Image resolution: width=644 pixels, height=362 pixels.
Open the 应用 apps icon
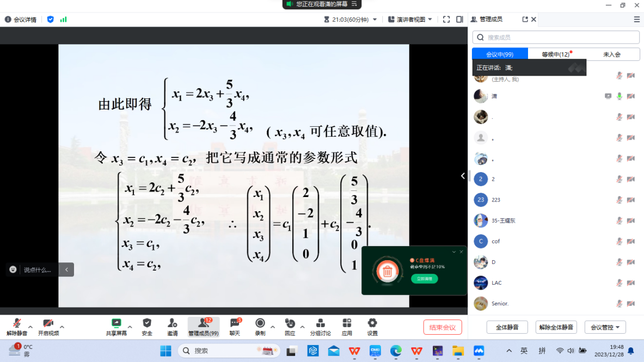(347, 323)
